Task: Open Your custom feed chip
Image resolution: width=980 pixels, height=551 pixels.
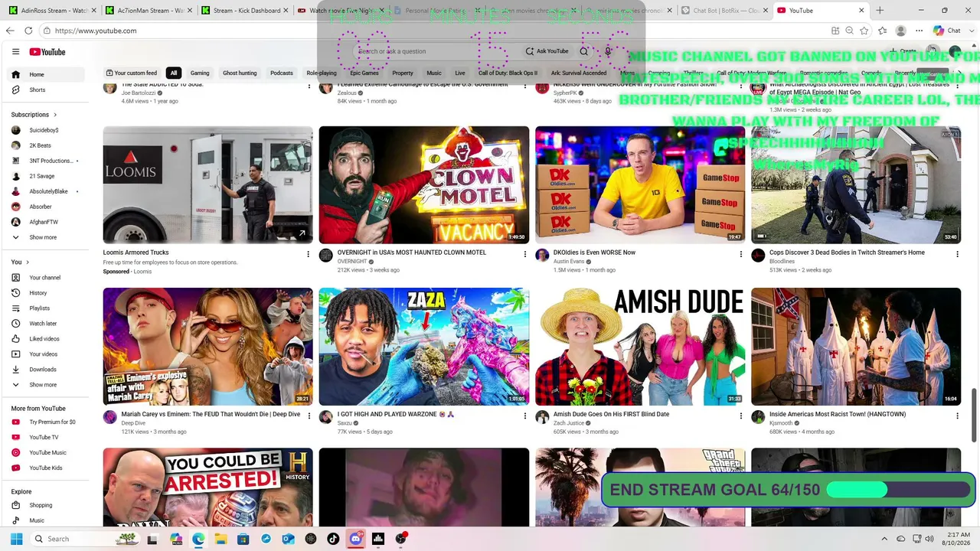Action: (x=131, y=73)
